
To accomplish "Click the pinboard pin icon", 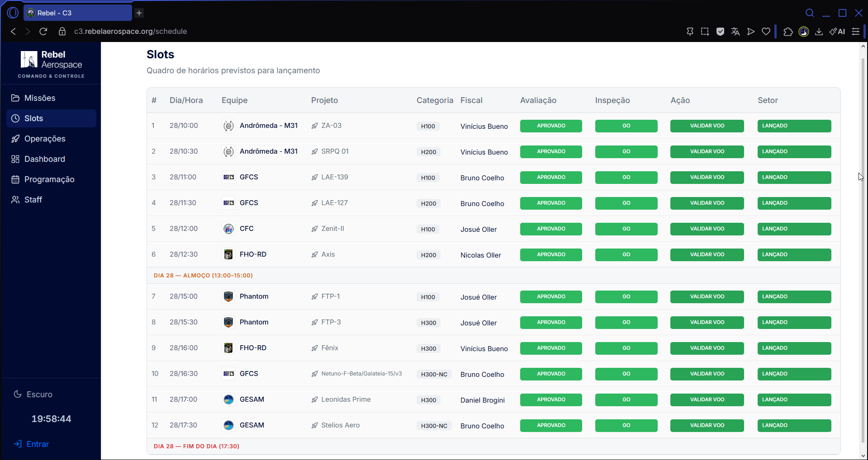I will [690, 31].
